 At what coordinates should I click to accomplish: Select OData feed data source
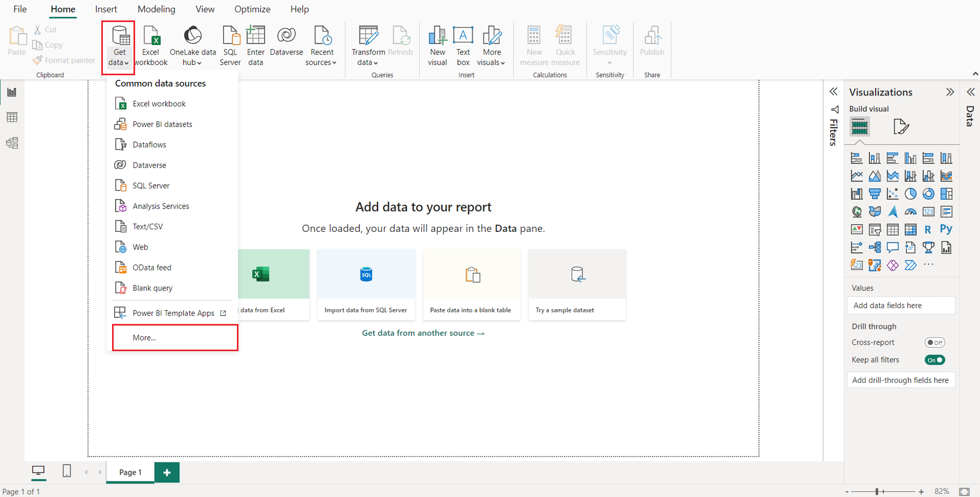click(x=172, y=268)
